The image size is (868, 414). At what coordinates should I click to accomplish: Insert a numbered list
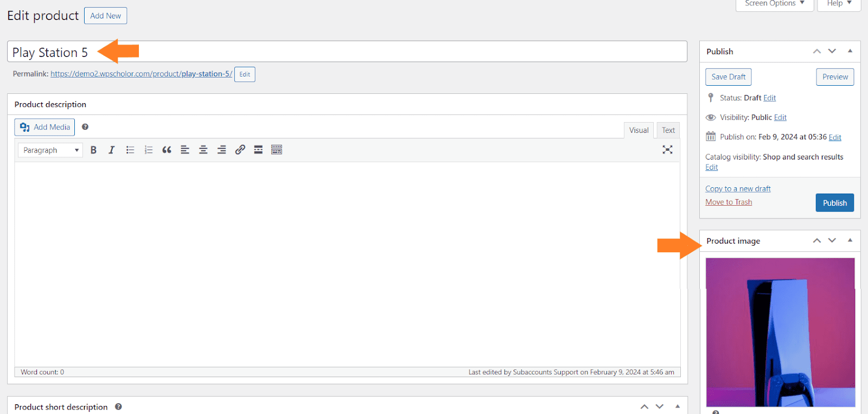pyautogui.click(x=149, y=150)
